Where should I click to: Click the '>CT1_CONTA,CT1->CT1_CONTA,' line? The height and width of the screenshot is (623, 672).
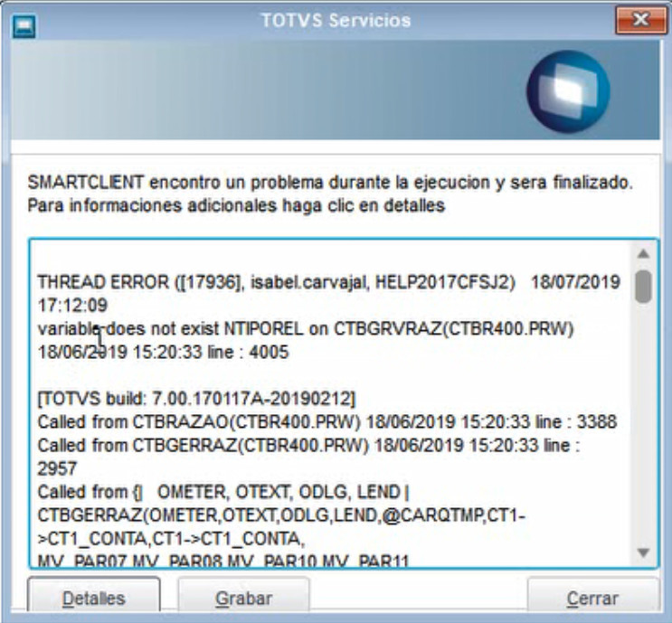click(171, 539)
